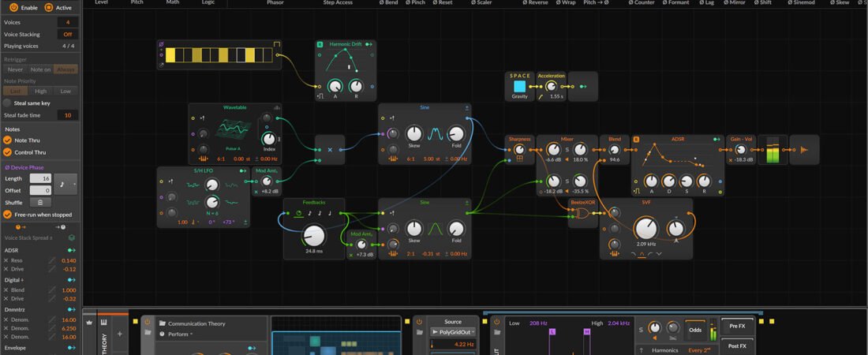Click the ADSR modulator routing arrow icon

click(x=71, y=250)
